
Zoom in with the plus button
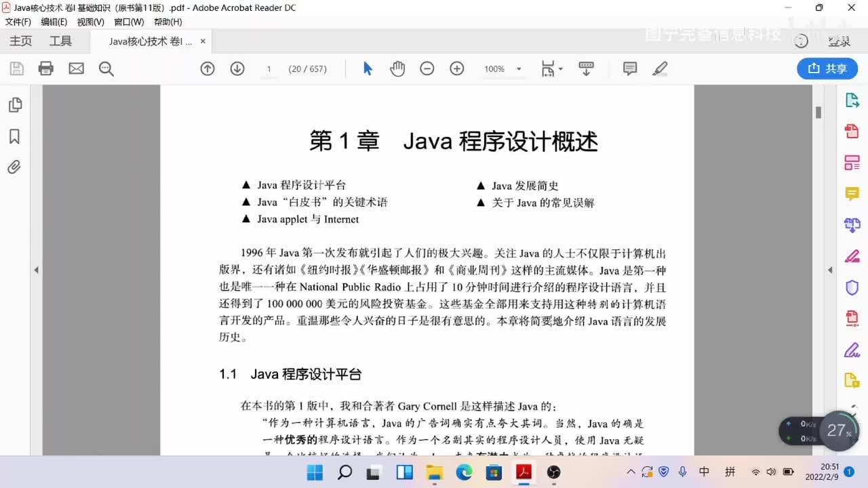457,68
